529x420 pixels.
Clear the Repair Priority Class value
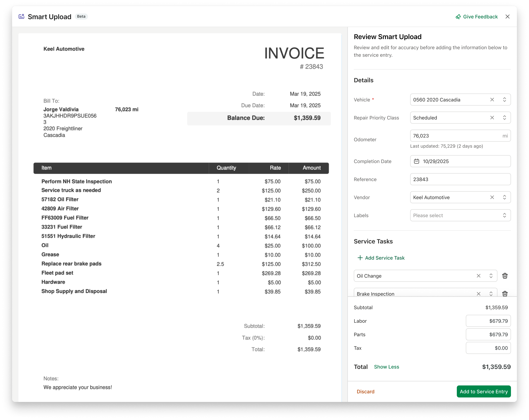[492, 118]
